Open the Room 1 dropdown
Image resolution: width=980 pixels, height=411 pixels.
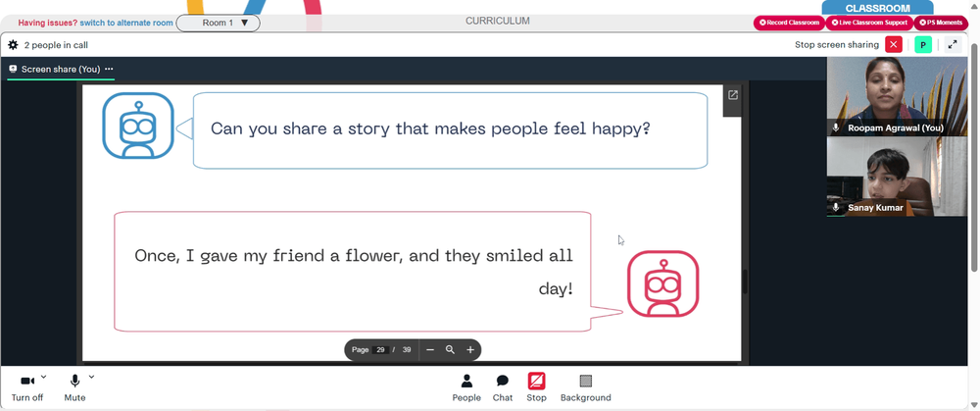pos(219,24)
